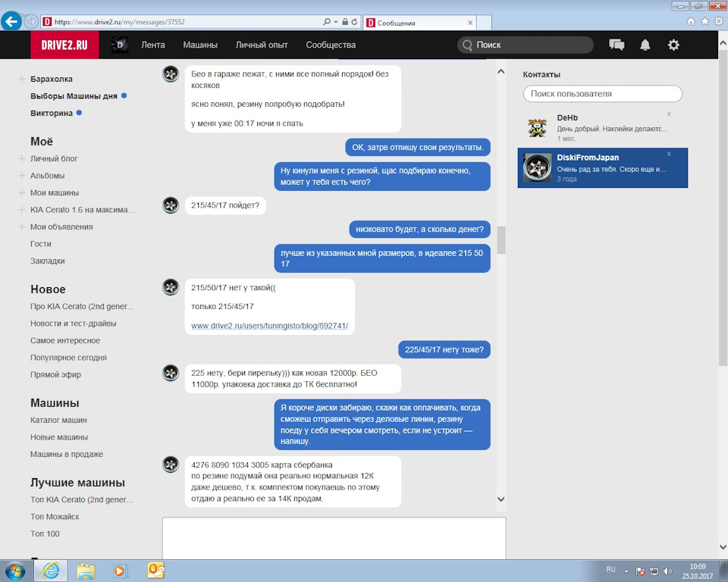Show hidden tray icons arrow
Viewport: 728px width, 582px height.
tap(626, 571)
